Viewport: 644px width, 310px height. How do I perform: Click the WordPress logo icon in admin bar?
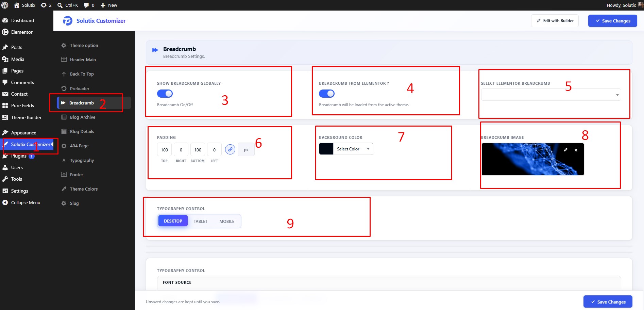click(x=5, y=5)
